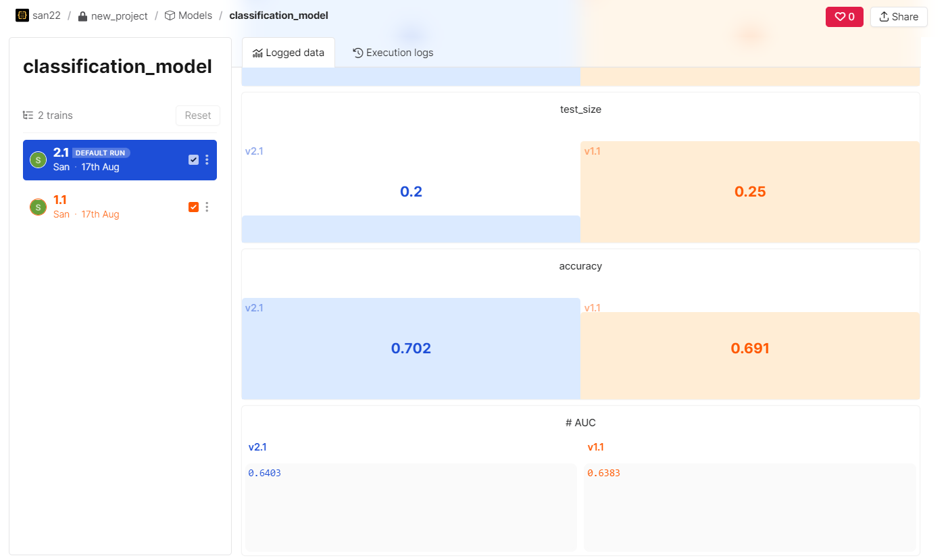Go to new_project breadcrumb

click(x=120, y=16)
